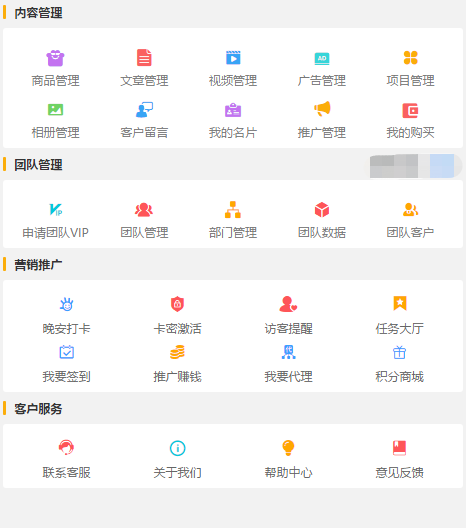Click the 任务大厅 text

(x=400, y=329)
